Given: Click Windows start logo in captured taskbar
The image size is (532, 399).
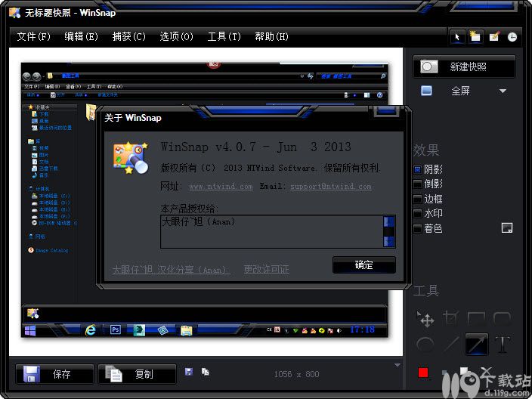Looking at the screenshot, I should (x=30, y=330).
